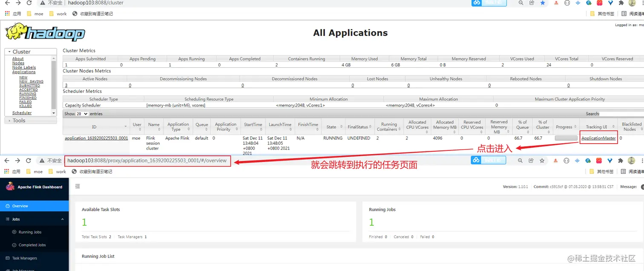
Task: Sort the applications table by StartTime column
Action: [253, 127]
